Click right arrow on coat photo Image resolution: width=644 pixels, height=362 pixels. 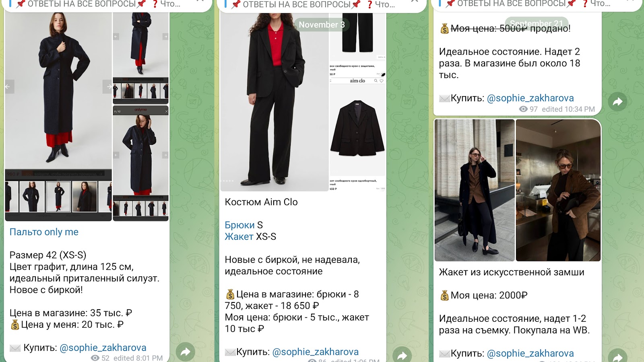[107, 86]
